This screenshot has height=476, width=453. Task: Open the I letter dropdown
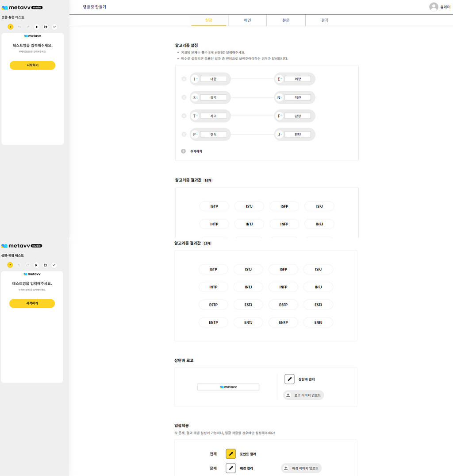tap(195, 79)
